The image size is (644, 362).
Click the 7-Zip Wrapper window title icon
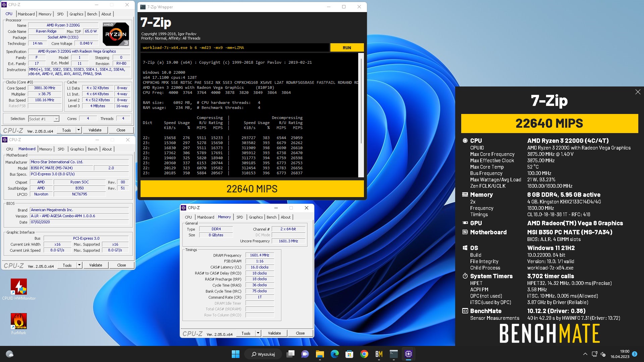(143, 7)
